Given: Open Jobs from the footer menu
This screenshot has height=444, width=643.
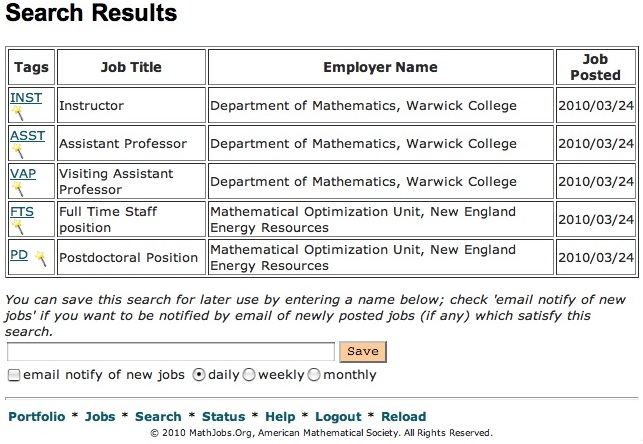Looking at the screenshot, I should tap(100, 417).
